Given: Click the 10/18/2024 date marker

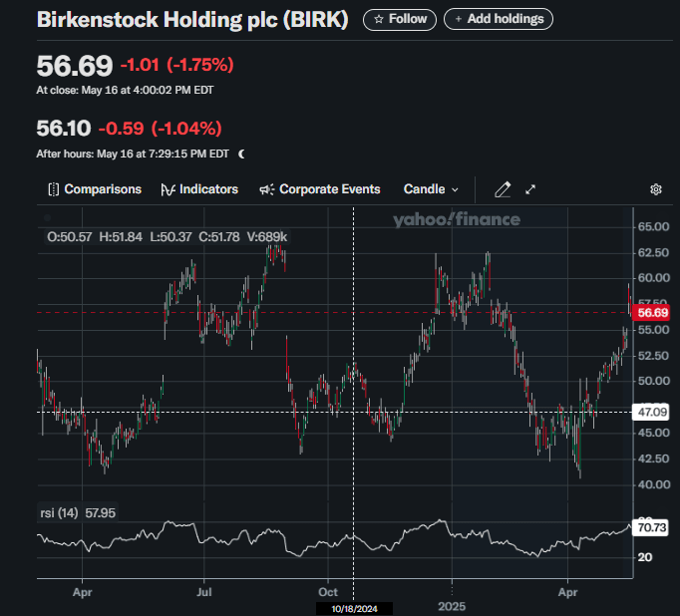Looking at the screenshot, I should point(354,608).
